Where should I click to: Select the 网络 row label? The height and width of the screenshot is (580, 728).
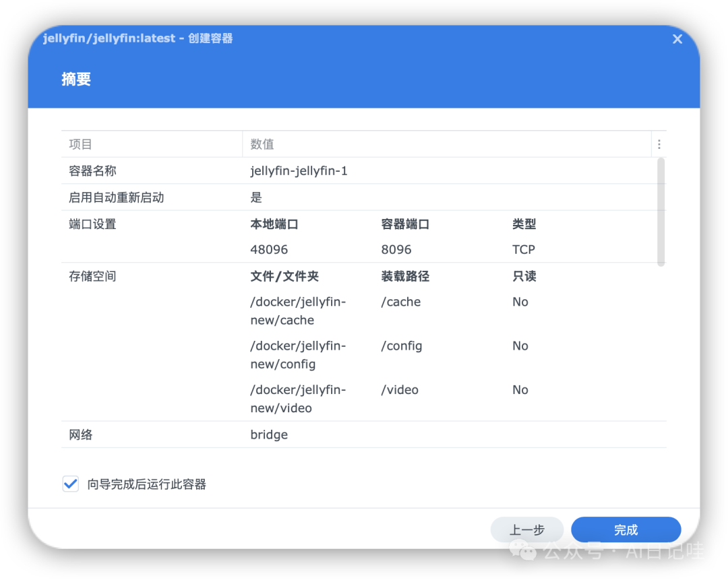pos(81,434)
